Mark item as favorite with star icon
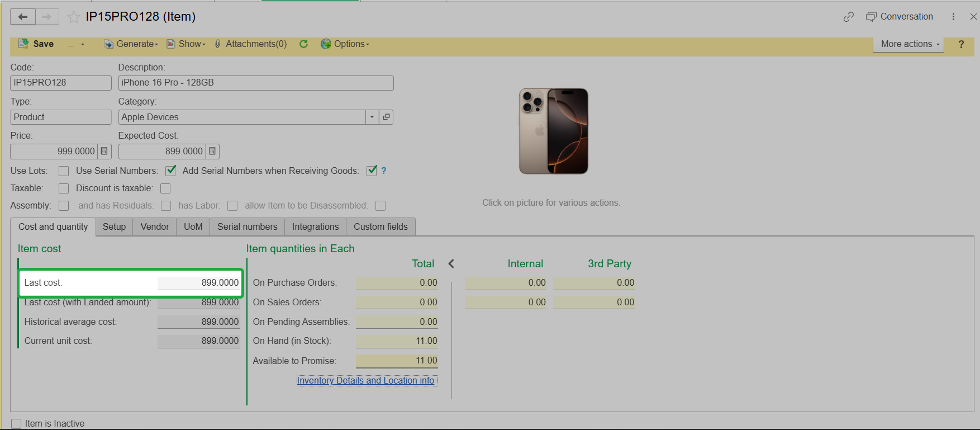The width and height of the screenshot is (980, 430). coord(74,17)
